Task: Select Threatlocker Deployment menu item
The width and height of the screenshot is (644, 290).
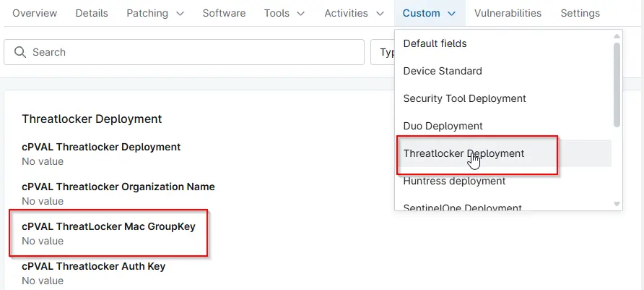Action: (464, 153)
